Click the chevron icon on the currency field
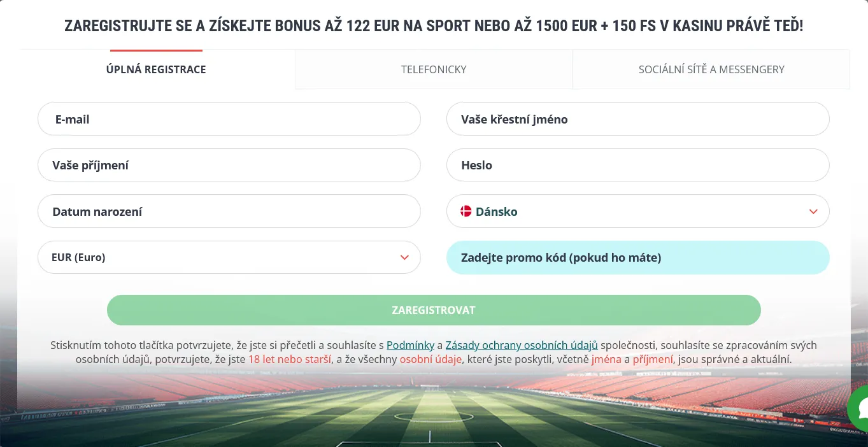The height and width of the screenshot is (447, 868). point(404,257)
